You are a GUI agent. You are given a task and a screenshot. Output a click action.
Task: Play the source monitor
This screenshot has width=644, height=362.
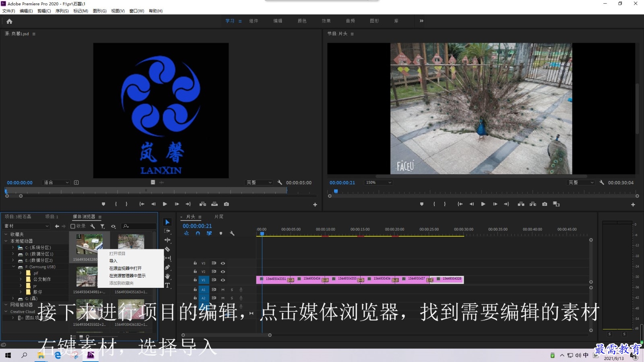tap(165, 204)
